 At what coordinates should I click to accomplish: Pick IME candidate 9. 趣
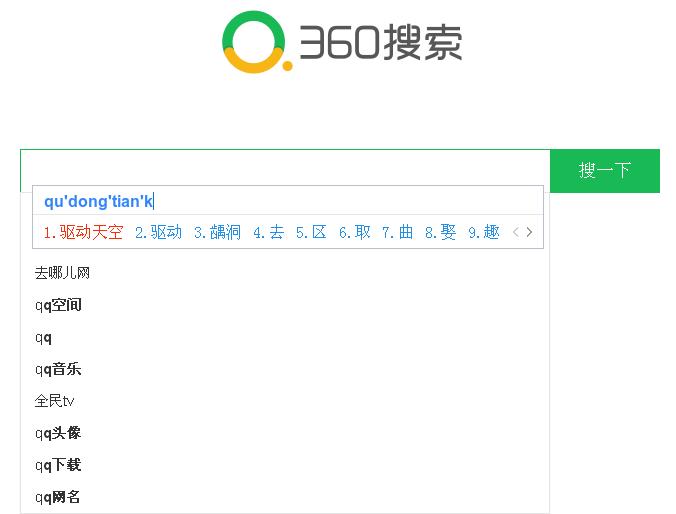(x=484, y=232)
